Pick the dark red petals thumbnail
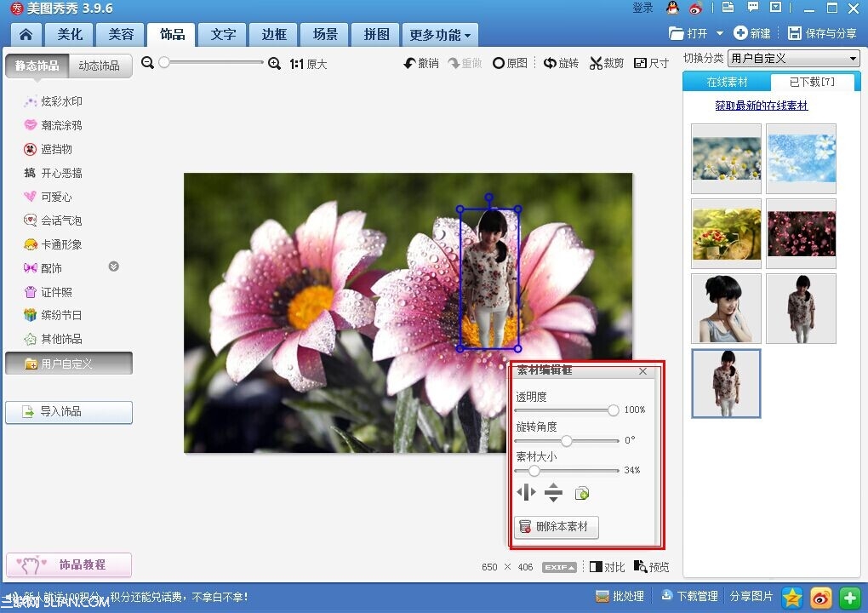 click(801, 233)
